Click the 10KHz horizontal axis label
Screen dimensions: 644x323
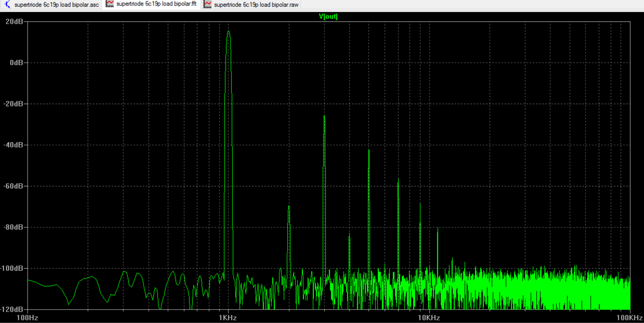pos(429,318)
